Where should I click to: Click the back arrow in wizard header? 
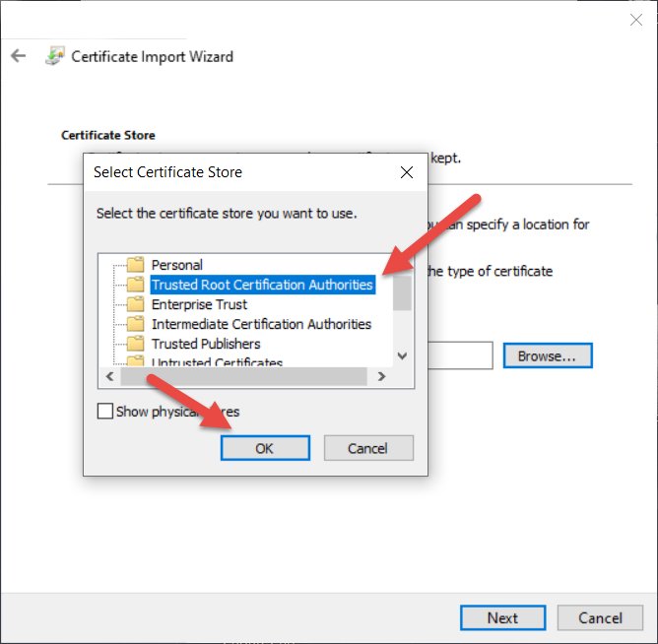pos(18,56)
